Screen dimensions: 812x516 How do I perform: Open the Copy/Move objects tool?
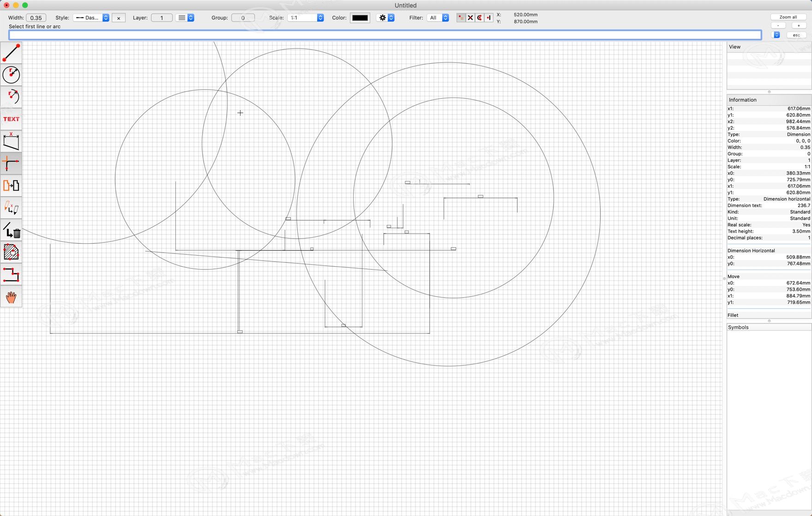[x=11, y=186]
